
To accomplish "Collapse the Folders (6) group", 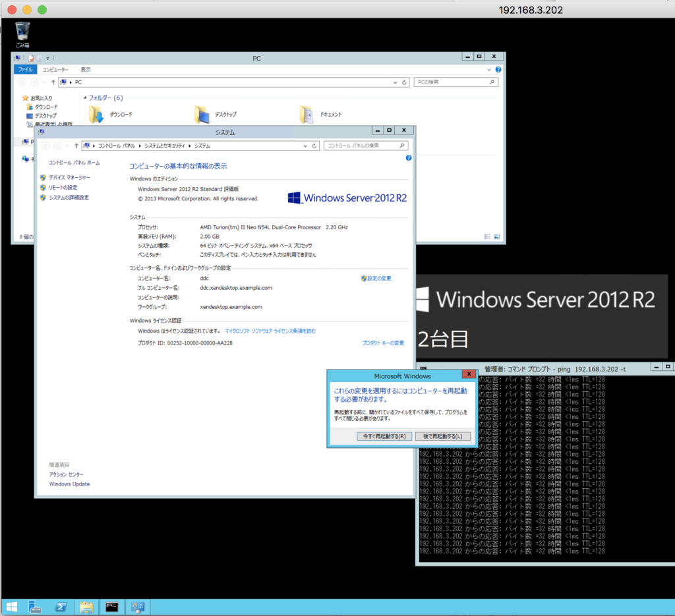I will [85, 98].
